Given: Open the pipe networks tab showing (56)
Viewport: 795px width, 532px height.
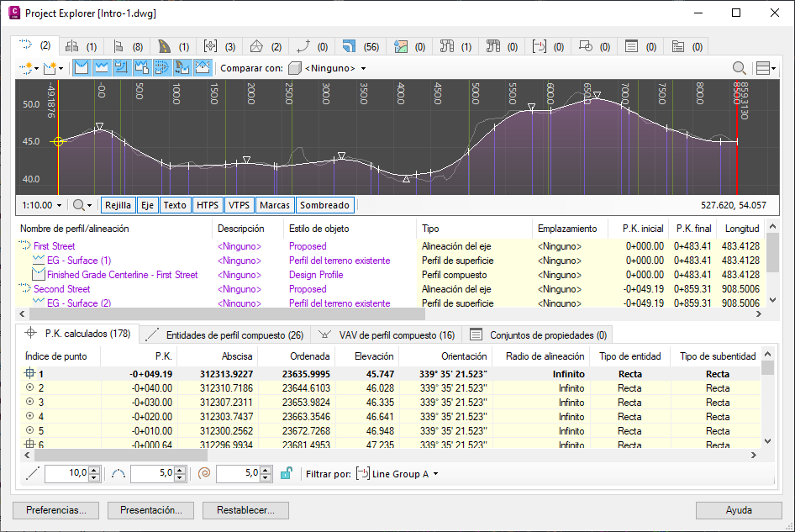Looking at the screenshot, I should [360, 45].
